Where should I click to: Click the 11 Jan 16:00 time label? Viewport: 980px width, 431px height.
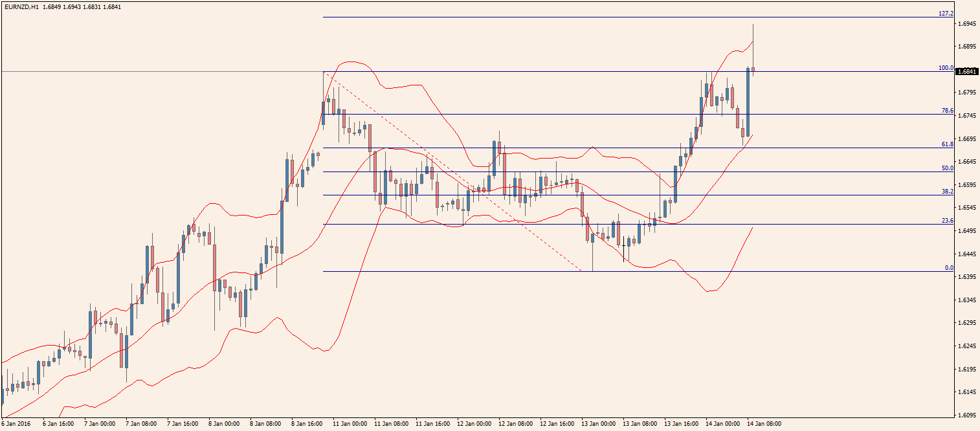pyautogui.click(x=432, y=425)
